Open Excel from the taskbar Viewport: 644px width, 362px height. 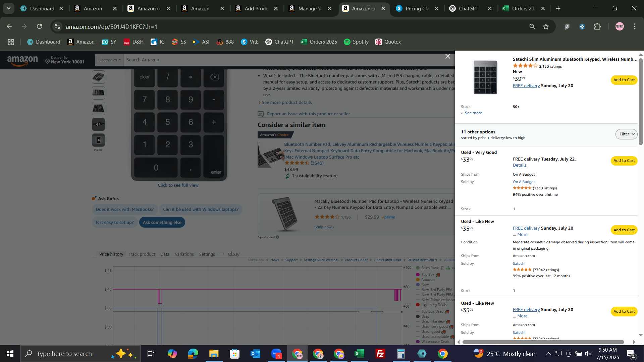pos(359,354)
